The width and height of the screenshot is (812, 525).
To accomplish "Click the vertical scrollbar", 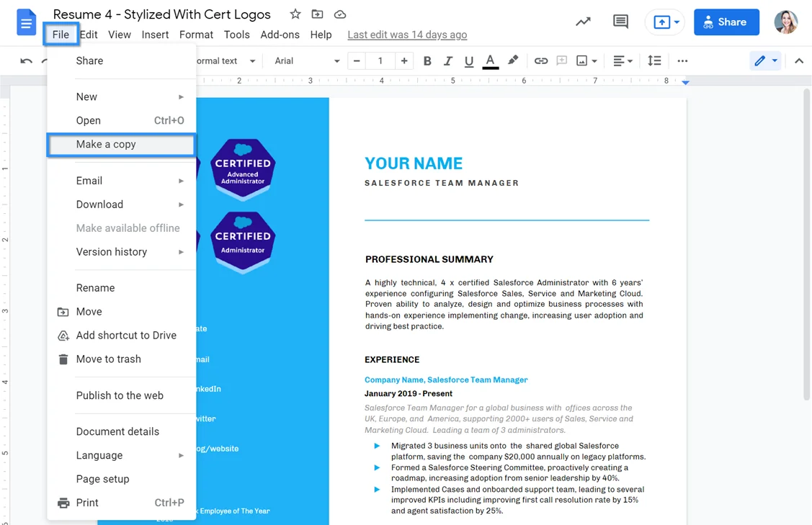I will point(806,243).
